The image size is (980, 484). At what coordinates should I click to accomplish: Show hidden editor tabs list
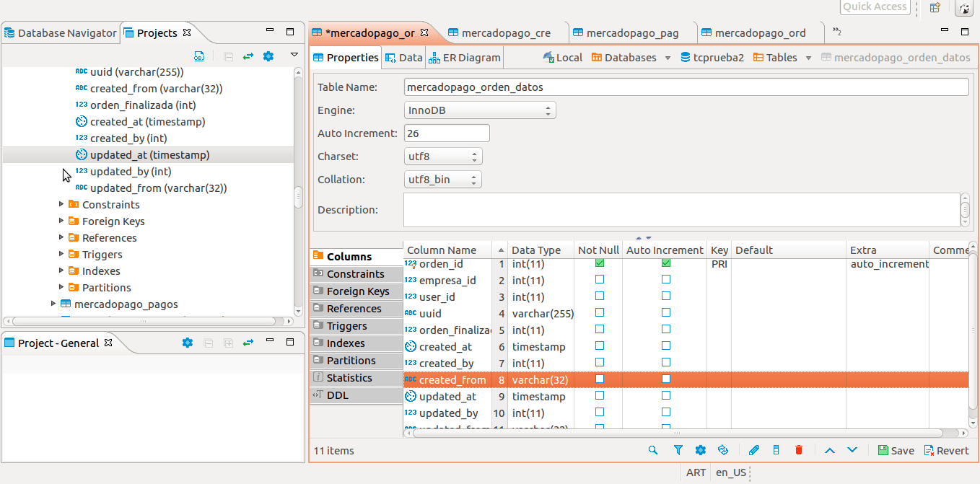[x=837, y=32]
